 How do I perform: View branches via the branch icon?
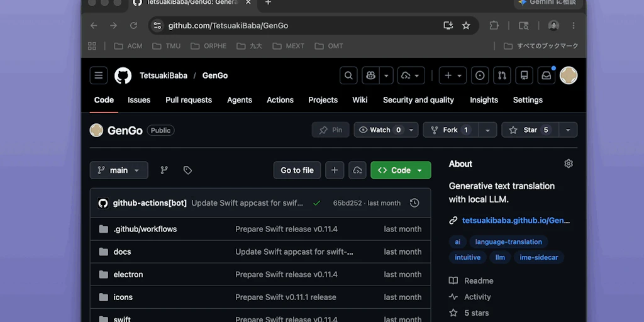164,170
